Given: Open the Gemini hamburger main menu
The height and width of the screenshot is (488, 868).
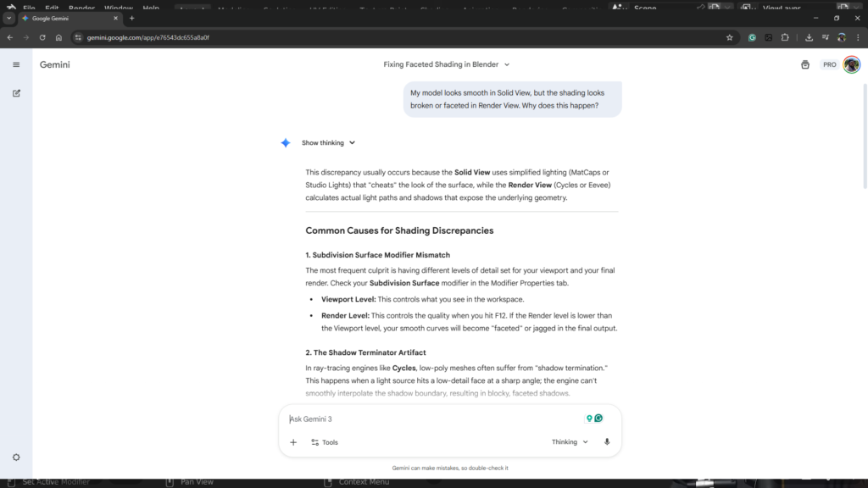Looking at the screenshot, I should pyautogui.click(x=16, y=64).
